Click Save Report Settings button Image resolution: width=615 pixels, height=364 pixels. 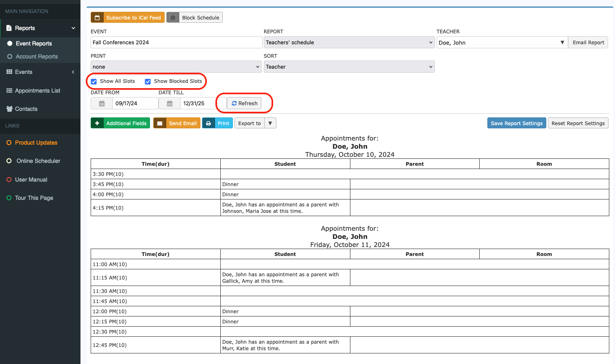516,123
